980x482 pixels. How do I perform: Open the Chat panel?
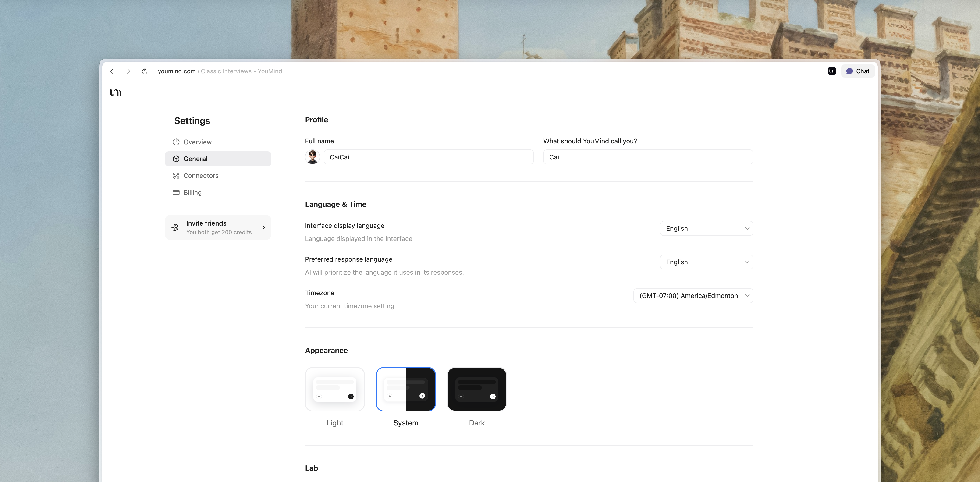coord(858,71)
